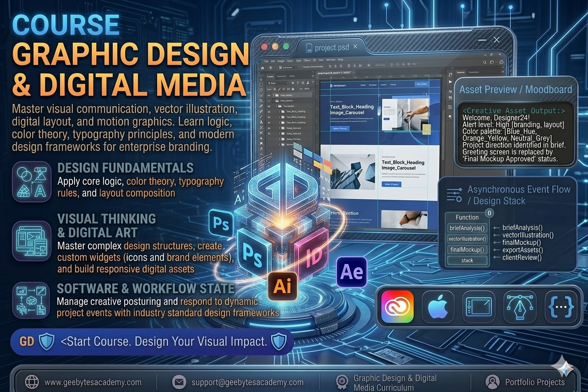
Task: Click the Asset Preview / Moodboard title
Action: pyautogui.click(x=516, y=89)
